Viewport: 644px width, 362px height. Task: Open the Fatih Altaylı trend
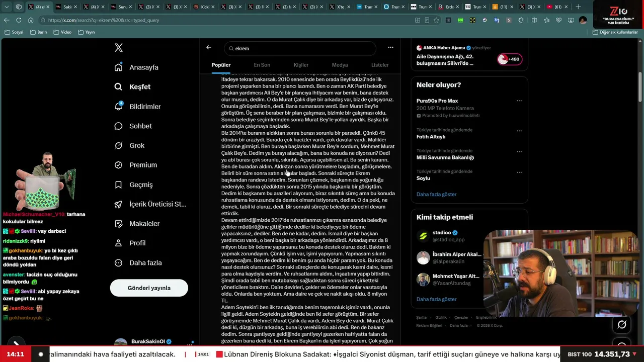tap(431, 137)
